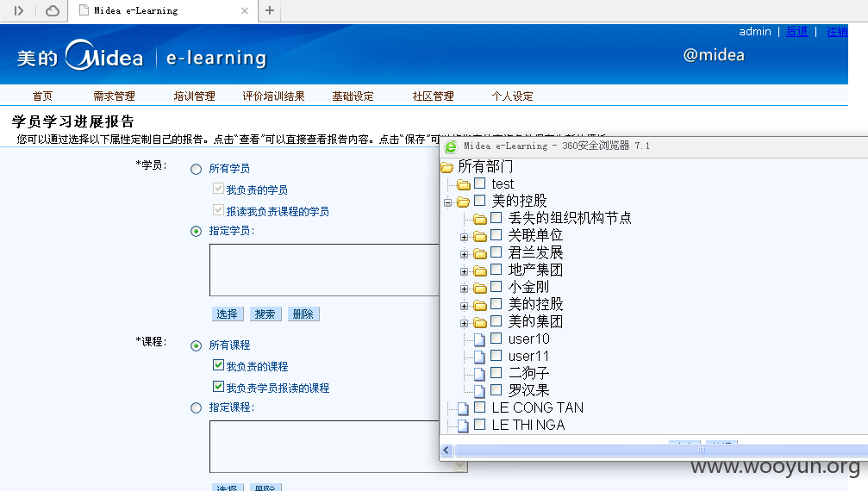Toggle the 报读我负责课程的学员 checkbox

(218, 210)
